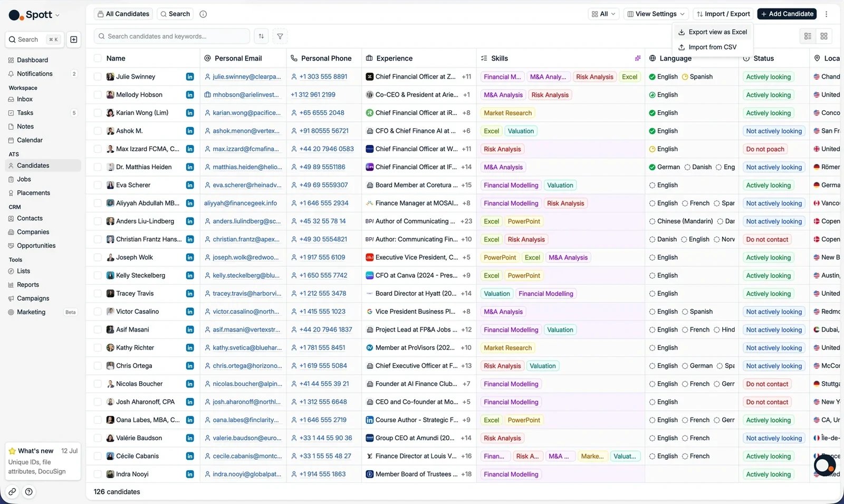Switch to grid layout view icon

(x=824, y=36)
